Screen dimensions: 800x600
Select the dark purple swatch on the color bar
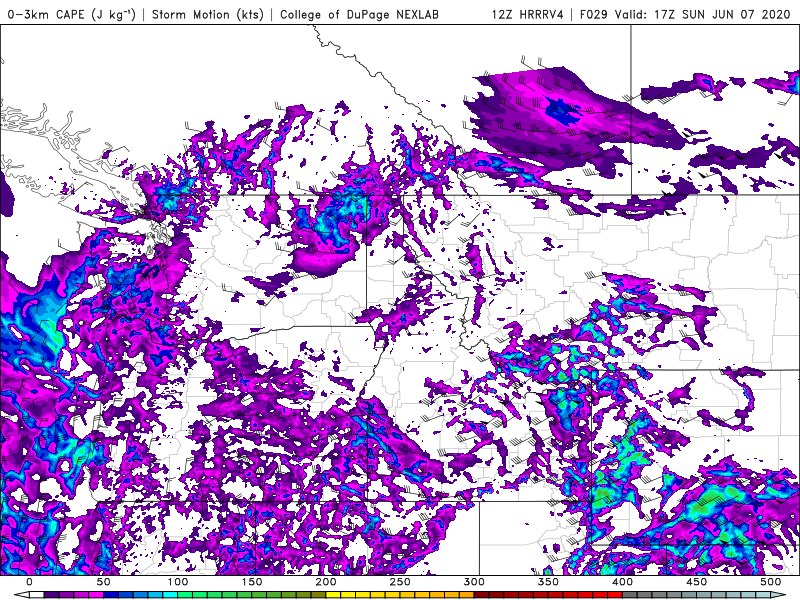point(52,594)
